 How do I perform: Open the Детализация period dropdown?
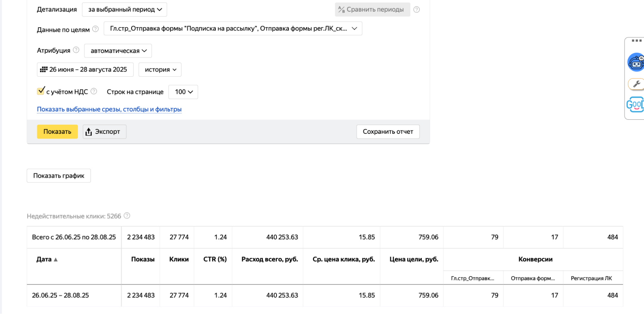[125, 10]
